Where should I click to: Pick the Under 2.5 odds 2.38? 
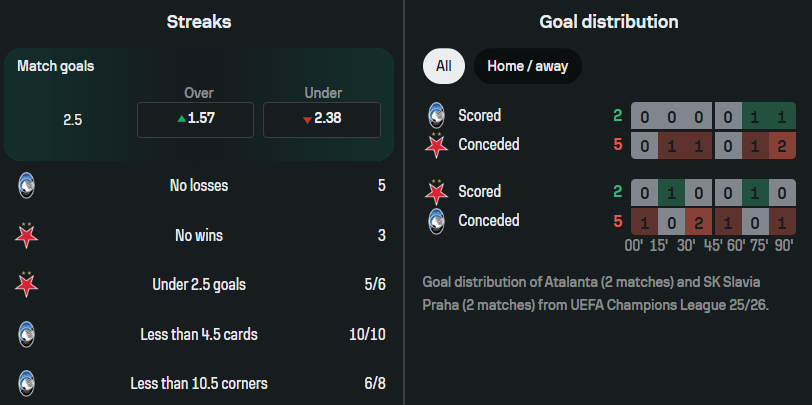[x=321, y=118]
